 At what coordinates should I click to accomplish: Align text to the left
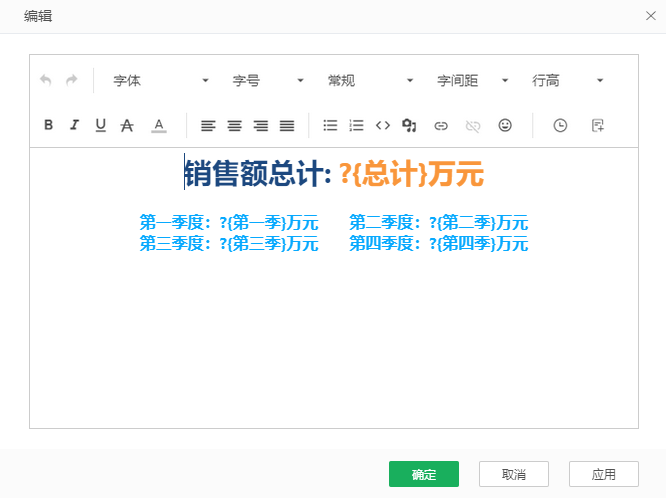coord(208,125)
